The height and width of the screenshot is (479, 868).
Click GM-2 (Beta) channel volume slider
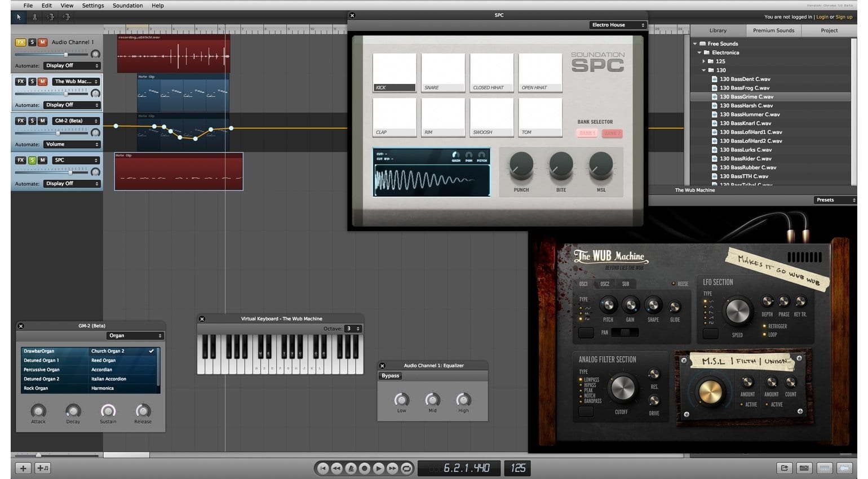[x=52, y=133]
